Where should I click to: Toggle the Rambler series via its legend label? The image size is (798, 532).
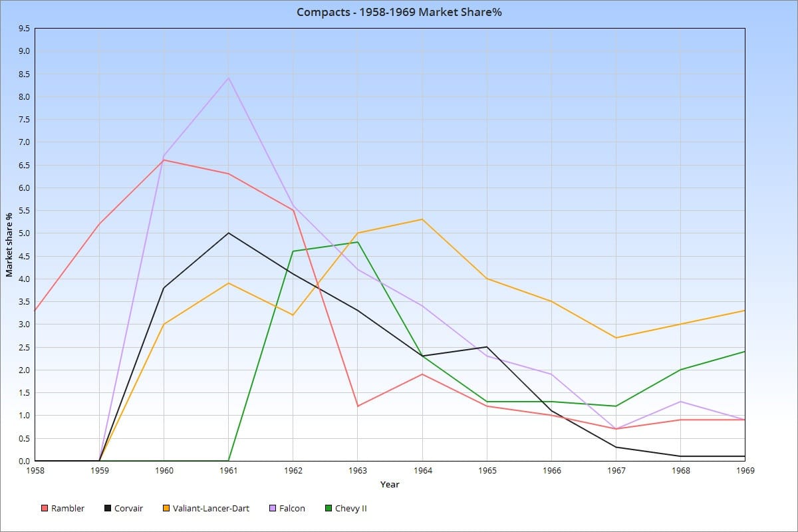[68, 509]
